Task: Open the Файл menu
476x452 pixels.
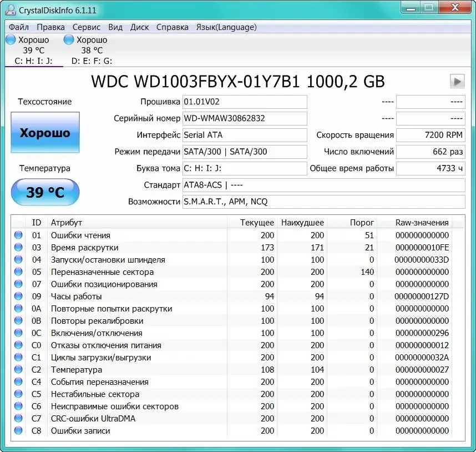Action: 18,27
